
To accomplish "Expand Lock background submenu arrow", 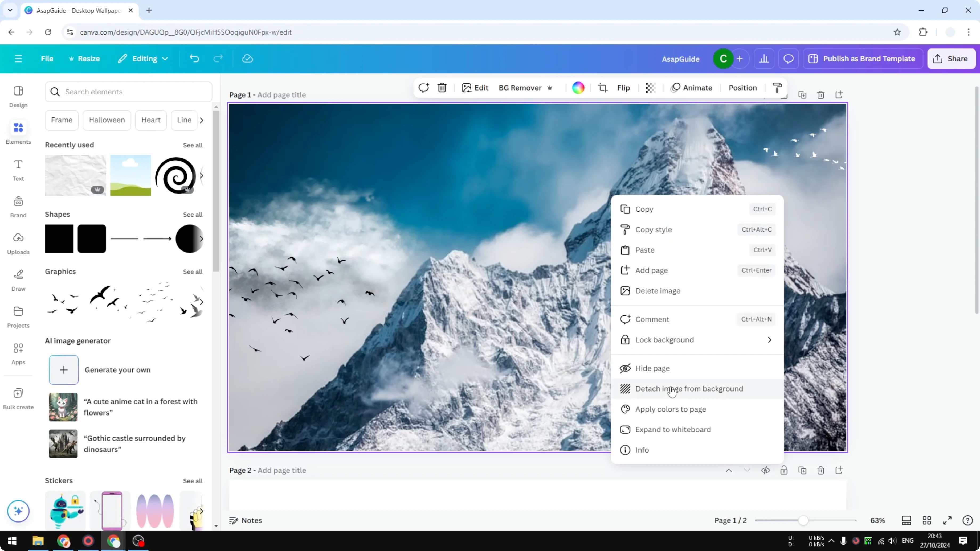I will [769, 340].
